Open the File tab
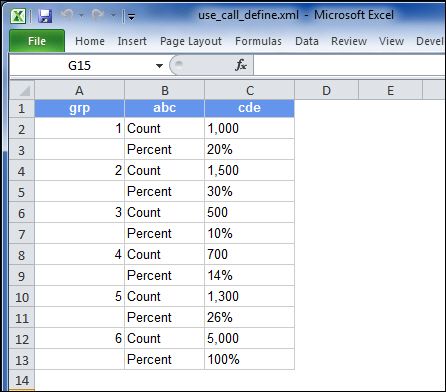 click(37, 41)
